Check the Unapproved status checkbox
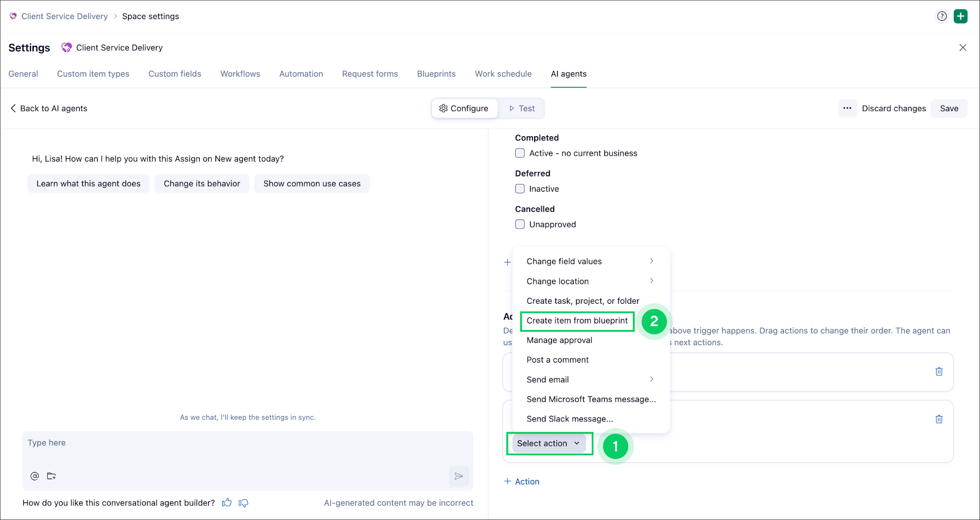Image resolution: width=980 pixels, height=520 pixels. pyautogui.click(x=520, y=224)
